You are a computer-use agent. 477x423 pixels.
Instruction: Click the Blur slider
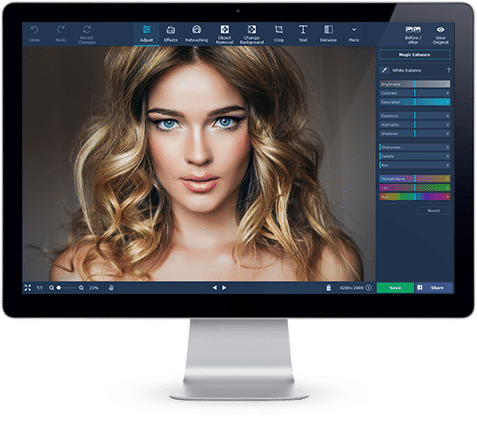[415, 165]
